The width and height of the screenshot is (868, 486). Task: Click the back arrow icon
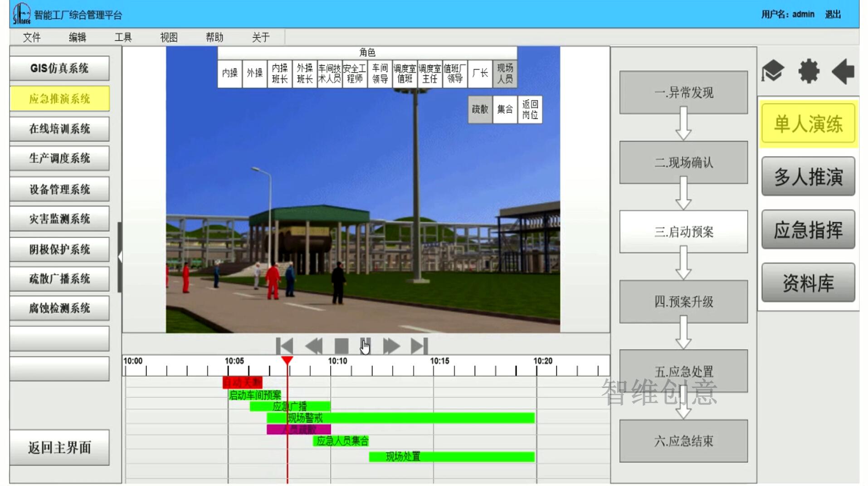click(843, 71)
